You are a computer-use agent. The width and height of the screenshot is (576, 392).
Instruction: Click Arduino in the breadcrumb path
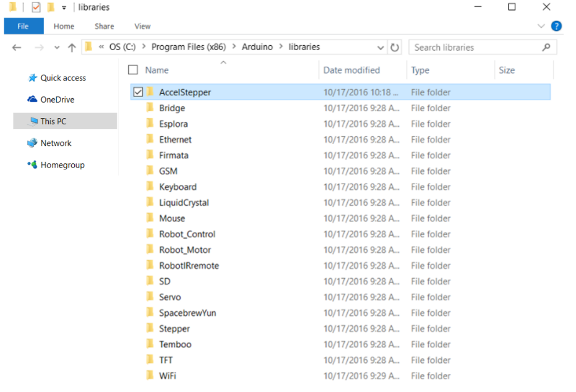(x=256, y=47)
